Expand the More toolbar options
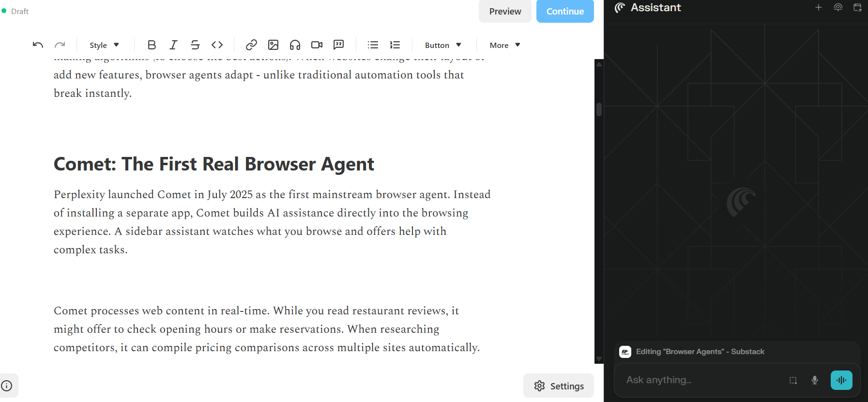This screenshot has width=868, height=402. point(505,45)
